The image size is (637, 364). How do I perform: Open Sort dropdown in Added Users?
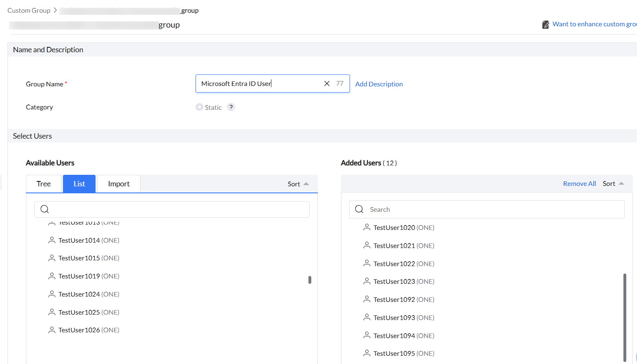(613, 184)
